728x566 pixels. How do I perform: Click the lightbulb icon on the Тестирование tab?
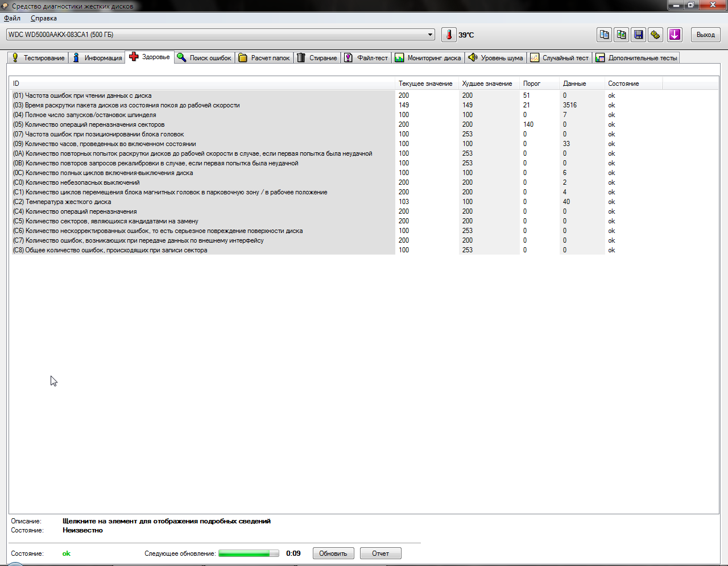[x=15, y=58]
